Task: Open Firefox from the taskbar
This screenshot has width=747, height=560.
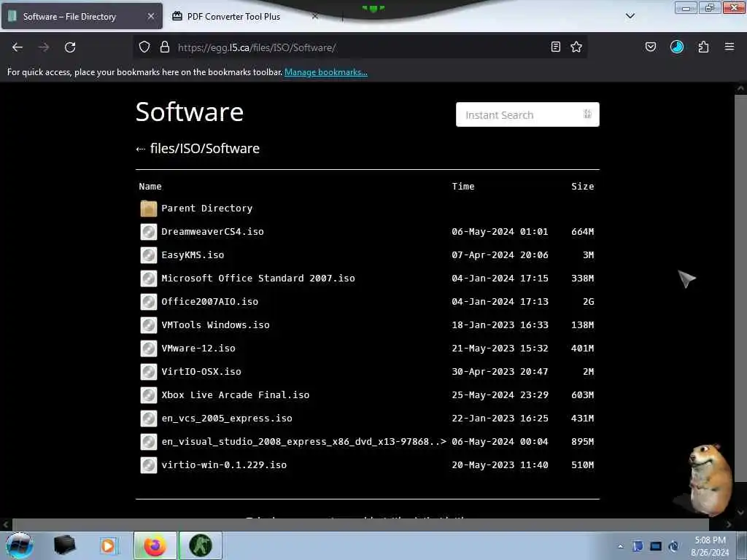Action: (x=155, y=545)
